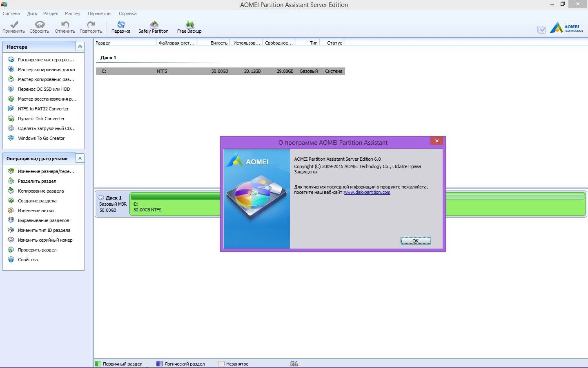Sort by the Тип column header
The image size is (588, 368).
point(307,43)
